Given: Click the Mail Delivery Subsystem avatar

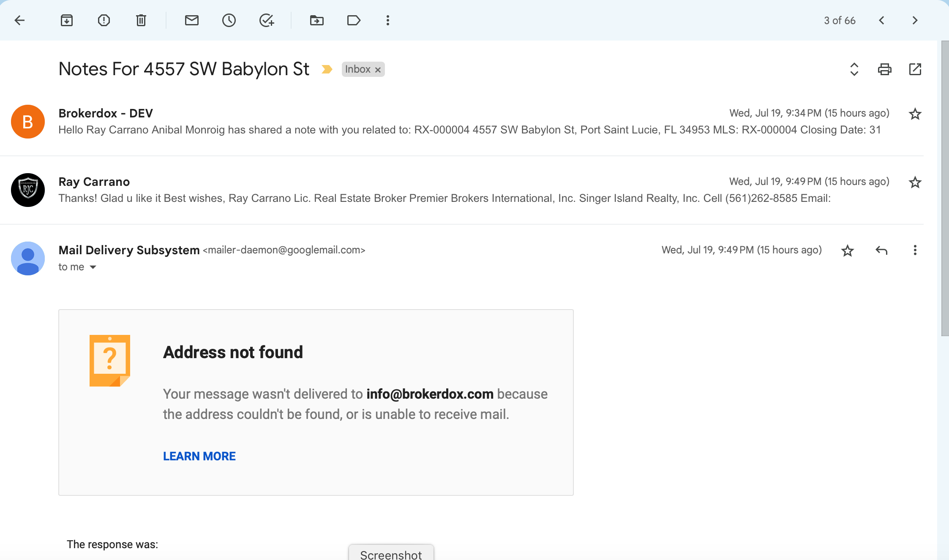Looking at the screenshot, I should [x=28, y=258].
